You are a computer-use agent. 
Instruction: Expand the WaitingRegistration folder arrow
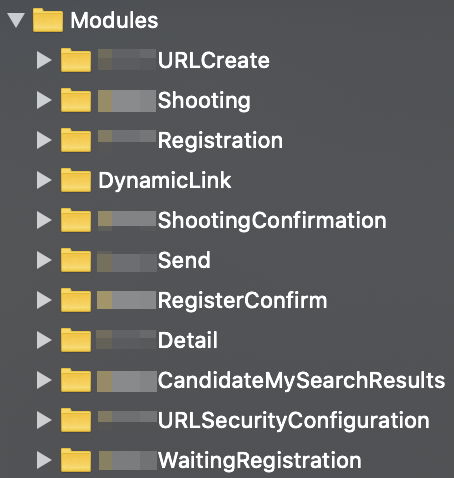point(44,460)
